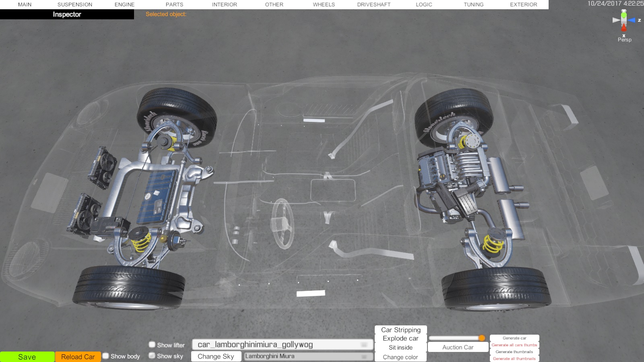Click the Explode car button
The width and height of the screenshot is (644, 362).
(400, 339)
